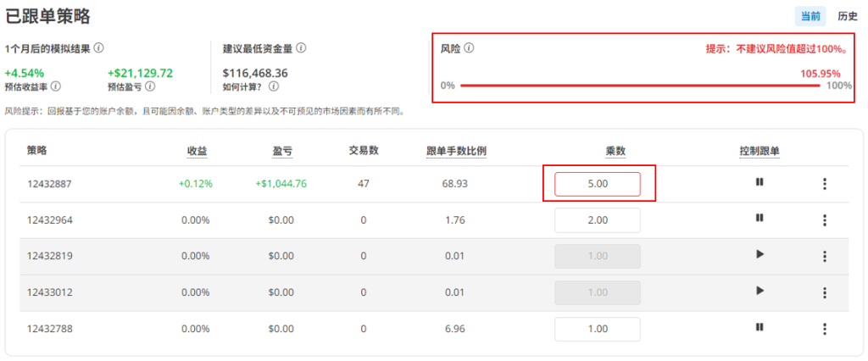Viewport: 868px width, 361px height.
Task: Pause copying for strategy 12432887
Action: point(759,183)
